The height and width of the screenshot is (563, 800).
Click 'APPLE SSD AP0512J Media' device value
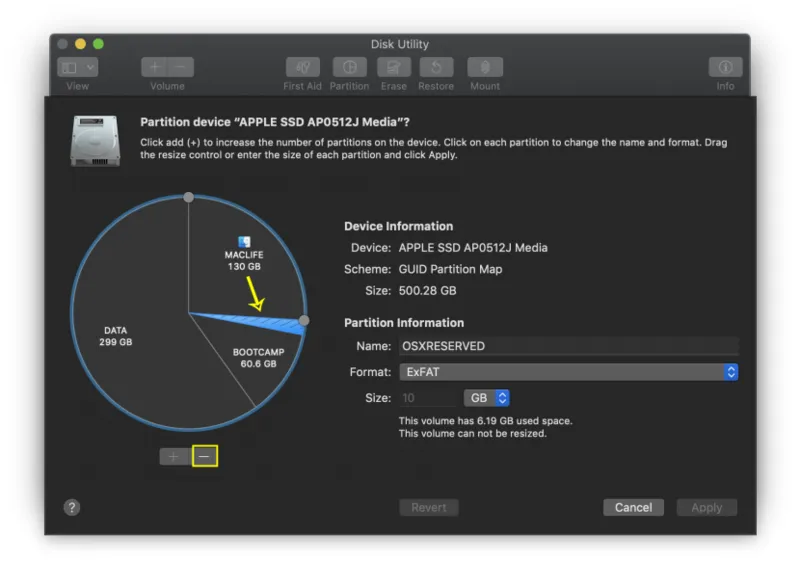[473, 248]
